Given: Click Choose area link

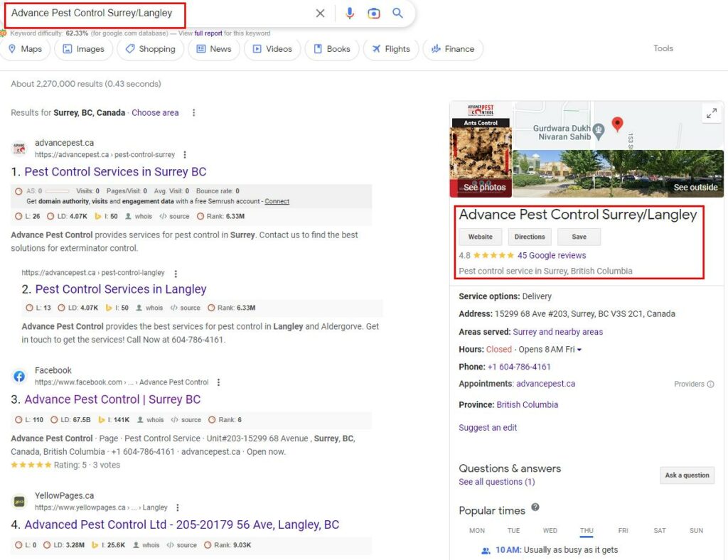Looking at the screenshot, I should click(155, 113).
